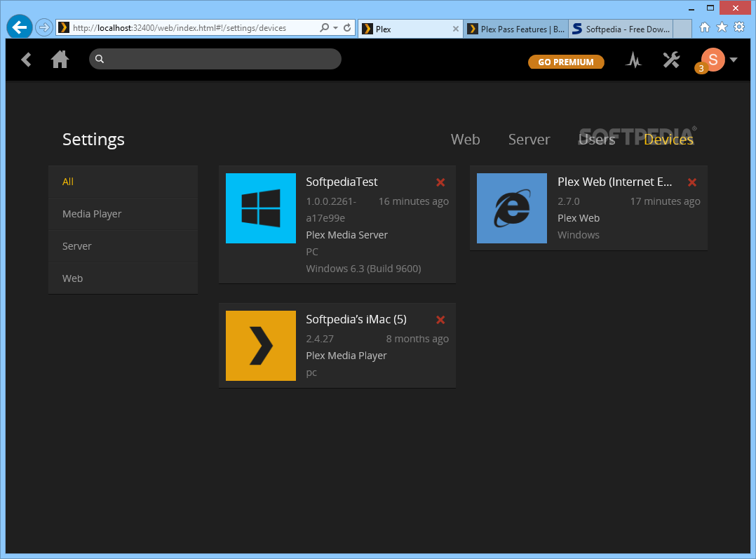Click the Softpedia's iMac (5) device name

(356, 319)
